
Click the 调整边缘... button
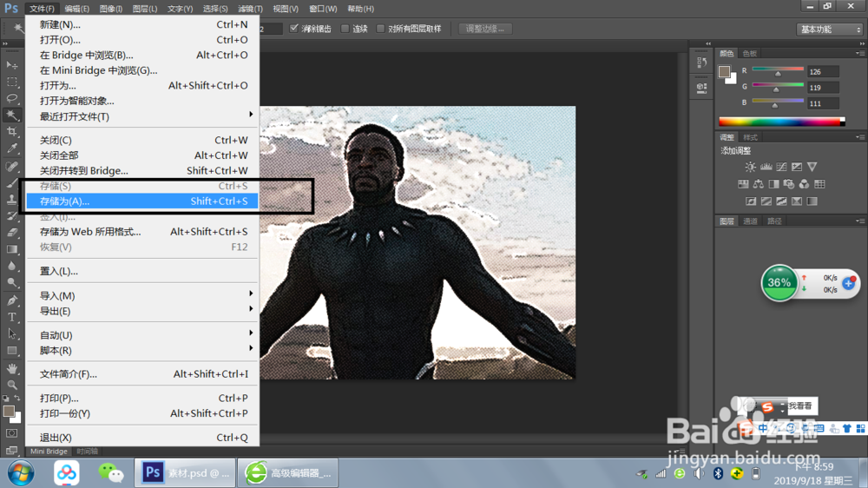point(485,29)
